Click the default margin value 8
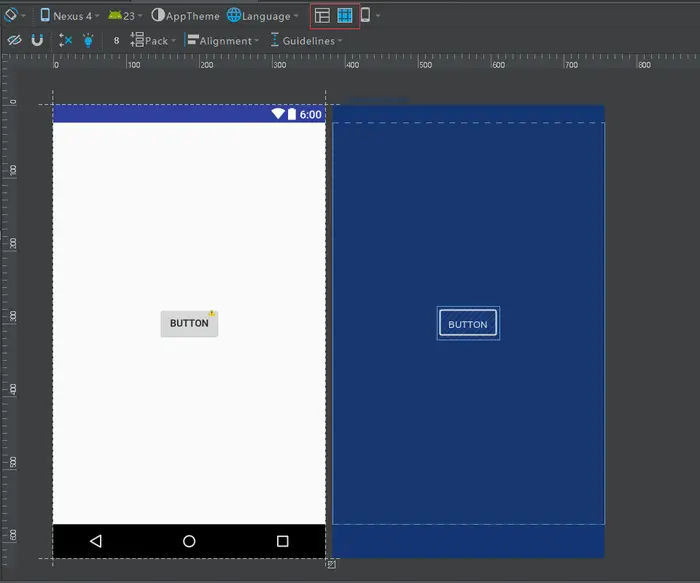 (x=116, y=41)
